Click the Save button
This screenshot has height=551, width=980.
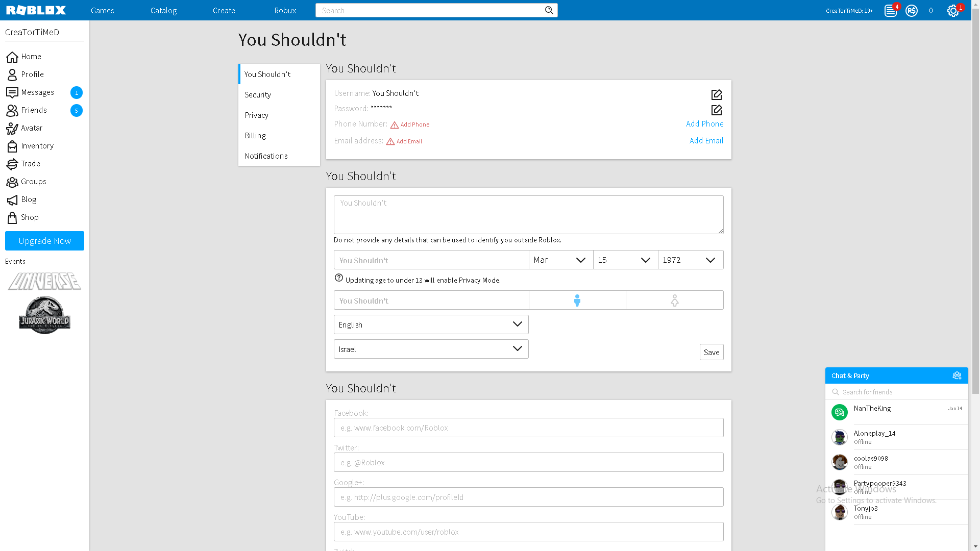tap(712, 352)
